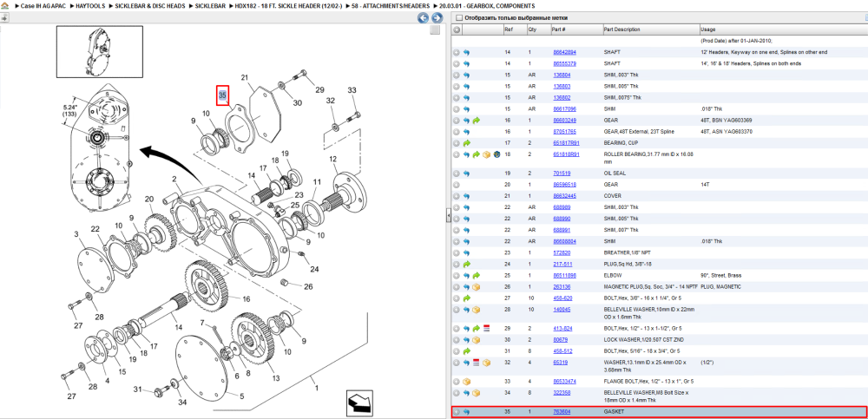Add COVER 86632445 using its plus icon
This screenshot has width=868, height=419.
457,196
